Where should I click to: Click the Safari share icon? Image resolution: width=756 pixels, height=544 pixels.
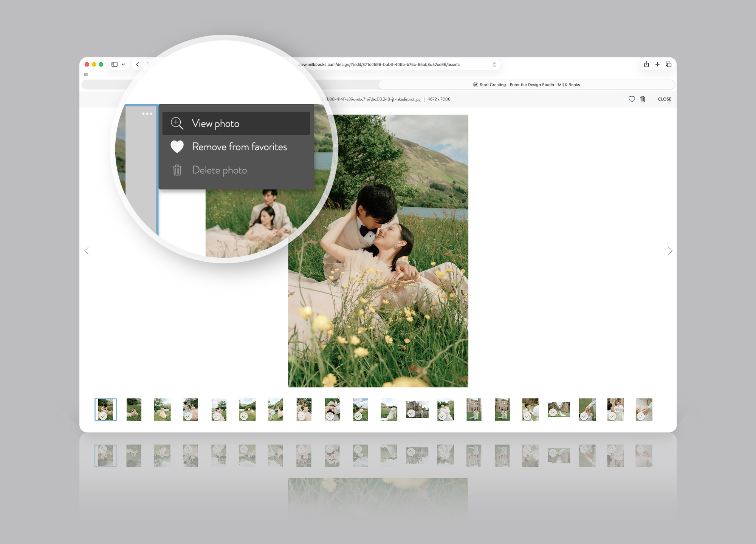coord(646,65)
